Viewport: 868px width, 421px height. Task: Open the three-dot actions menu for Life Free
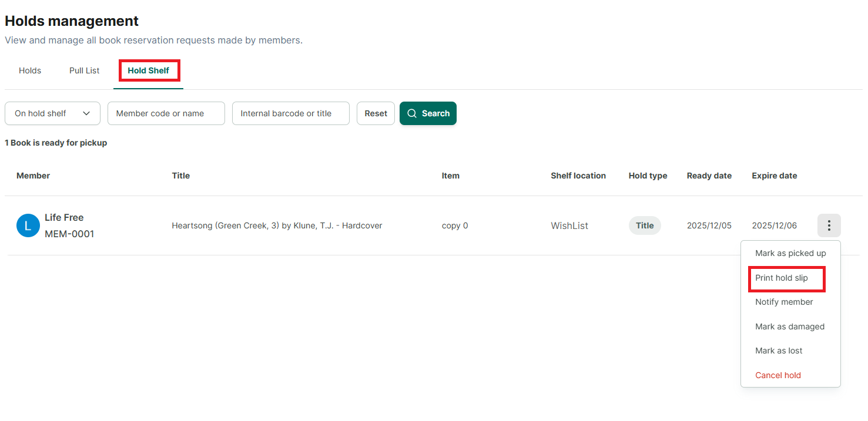click(x=829, y=225)
